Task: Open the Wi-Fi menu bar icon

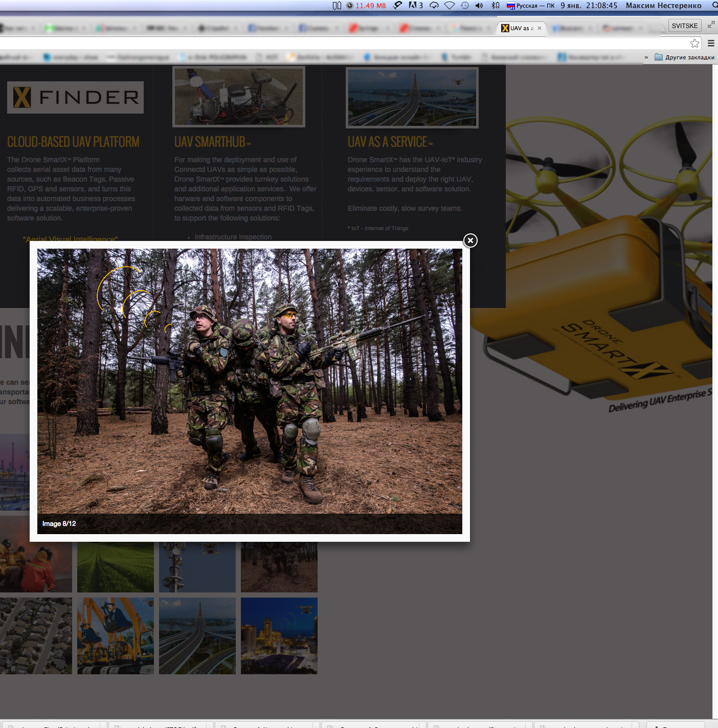Action: tap(449, 5)
